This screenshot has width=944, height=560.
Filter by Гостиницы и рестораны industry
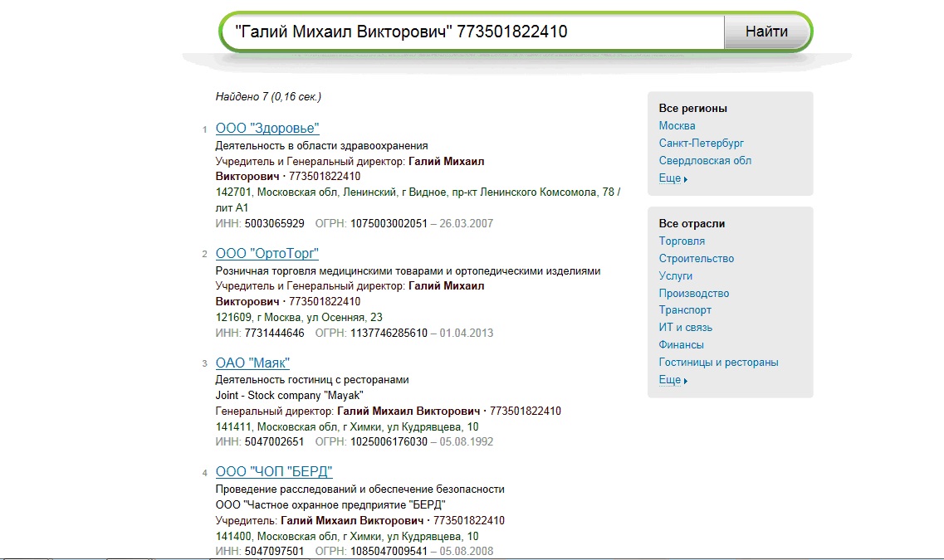[x=718, y=362]
